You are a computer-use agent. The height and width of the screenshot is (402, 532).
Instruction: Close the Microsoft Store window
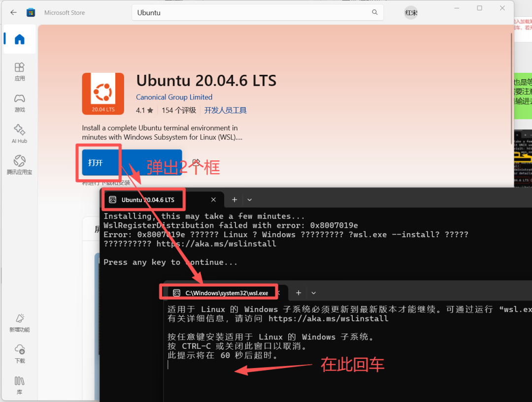tap(502, 8)
